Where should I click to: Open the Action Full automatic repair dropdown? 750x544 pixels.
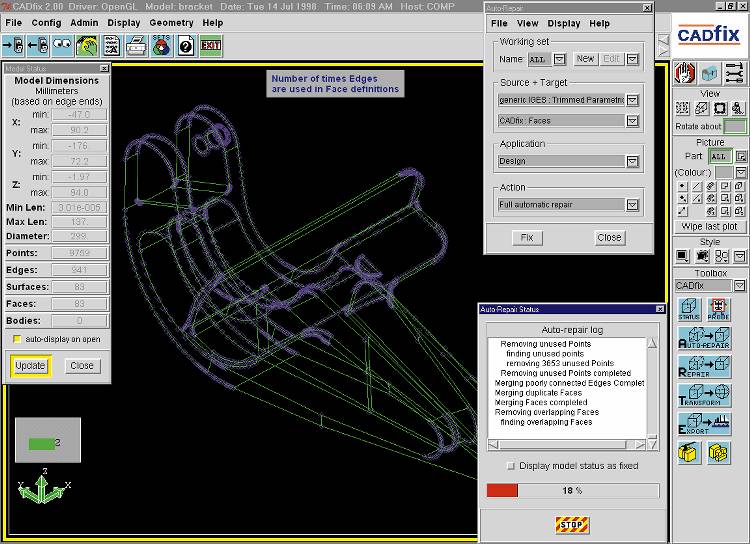pyautogui.click(x=632, y=205)
